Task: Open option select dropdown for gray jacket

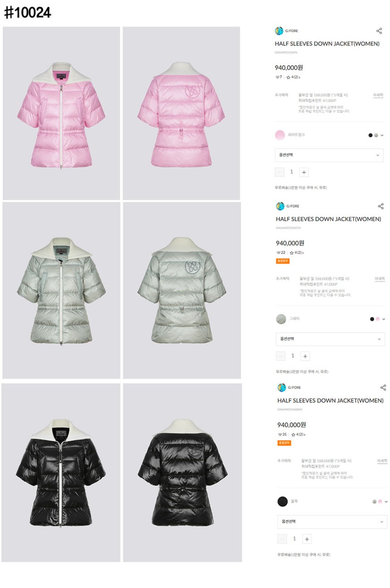Action: [x=330, y=339]
